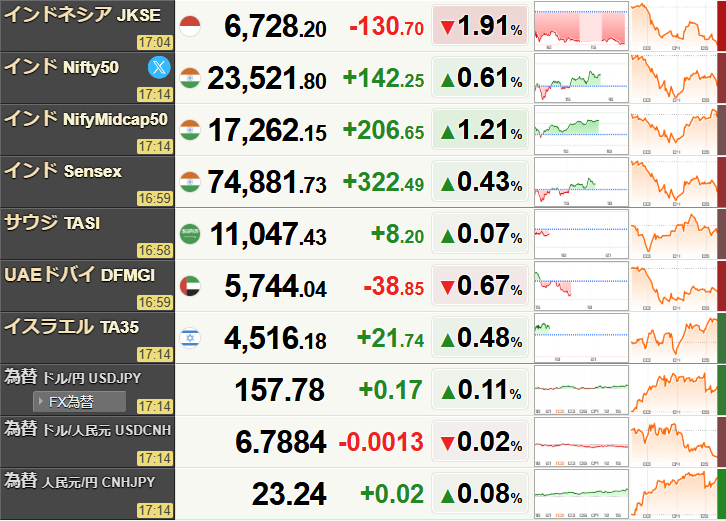Screen dimensions: 726x521
Task: Open the サウジ TASI label
Action: (52, 223)
